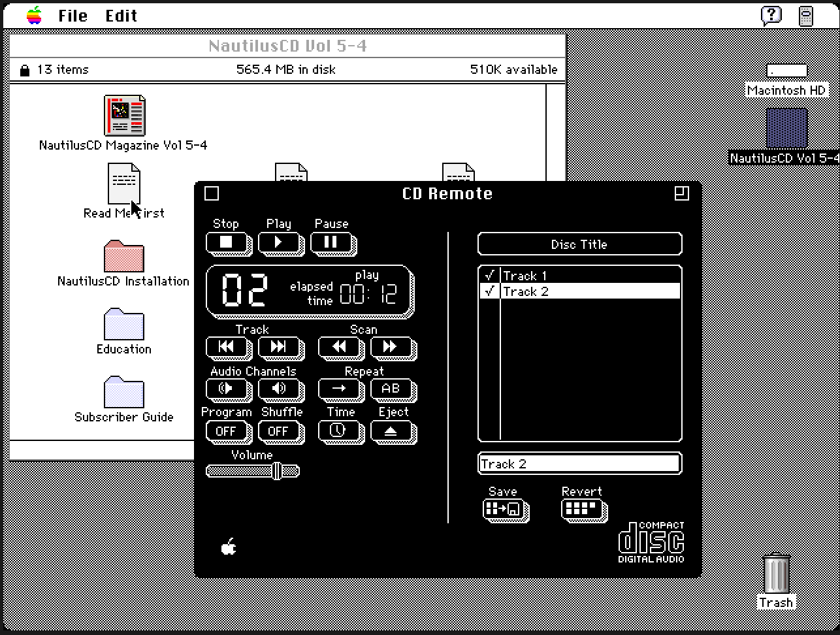Open the Balloon Help menu

tap(771, 16)
